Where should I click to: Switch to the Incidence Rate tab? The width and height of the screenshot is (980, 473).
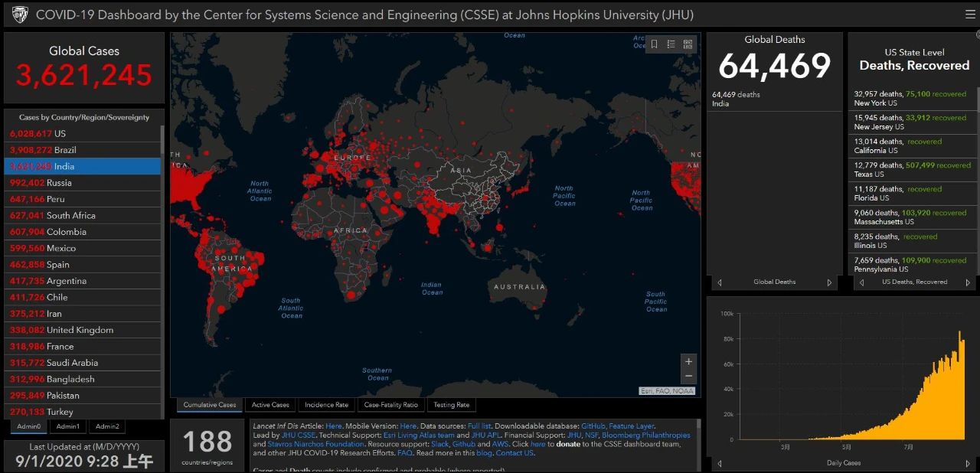click(326, 405)
